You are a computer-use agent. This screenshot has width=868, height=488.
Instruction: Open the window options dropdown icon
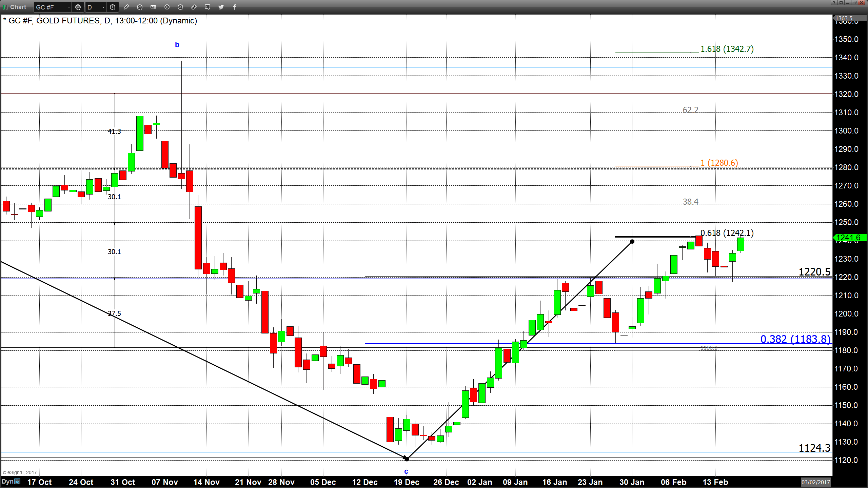(841, 2)
